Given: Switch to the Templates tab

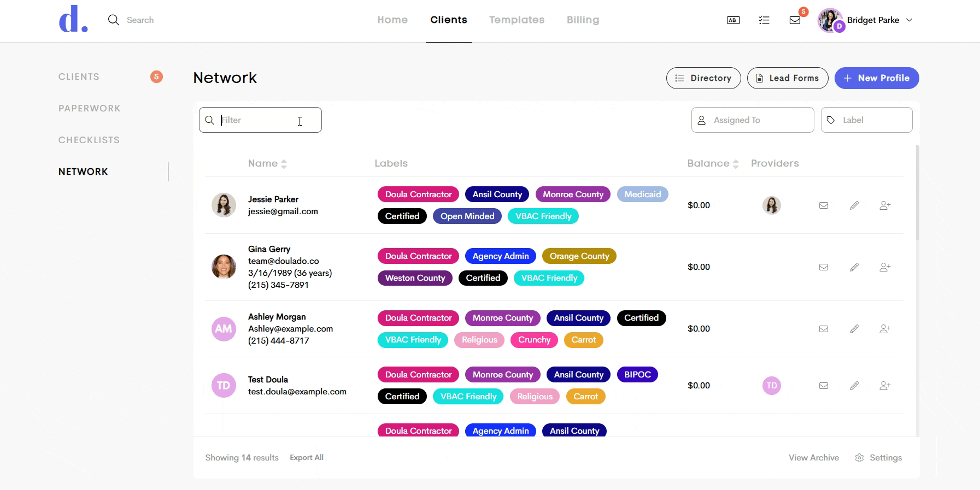Looking at the screenshot, I should [517, 20].
